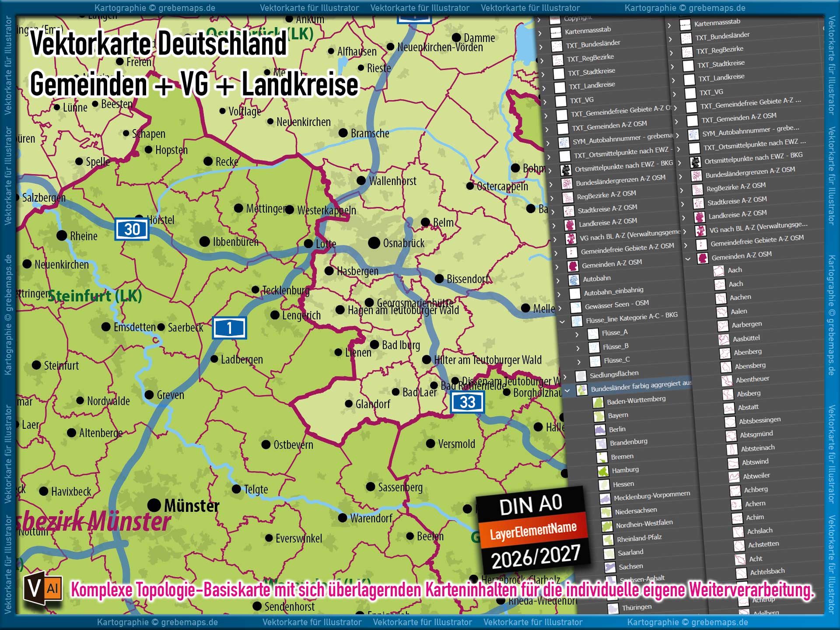Screen dimensions: 840x630
Task: Click the Autobahn 33 shield on map
Action: tap(467, 402)
